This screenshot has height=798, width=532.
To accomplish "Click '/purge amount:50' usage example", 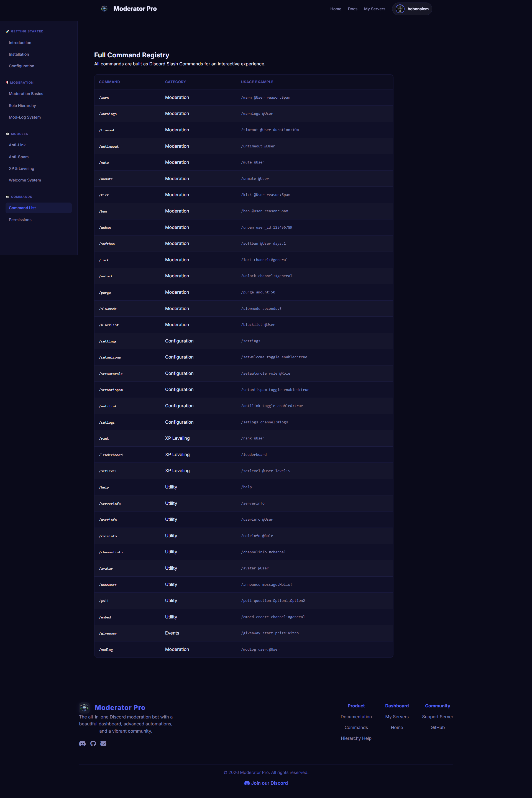I will 258,292.
